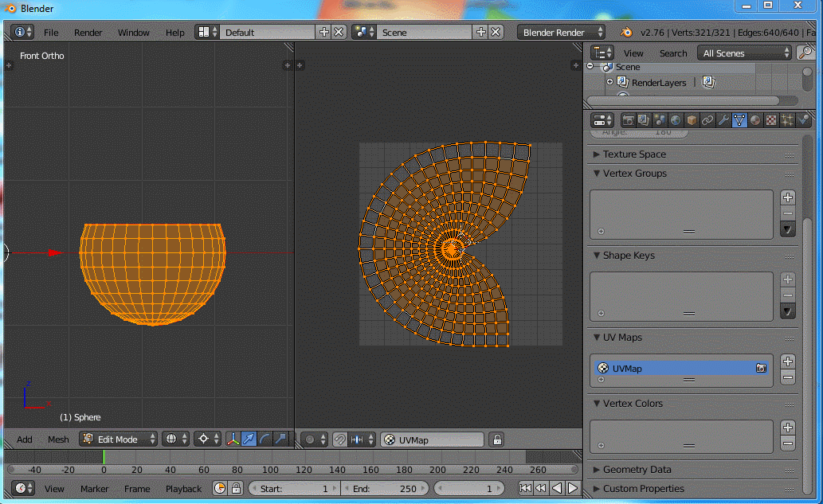Open the Particles properties tab

coord(787,120)
